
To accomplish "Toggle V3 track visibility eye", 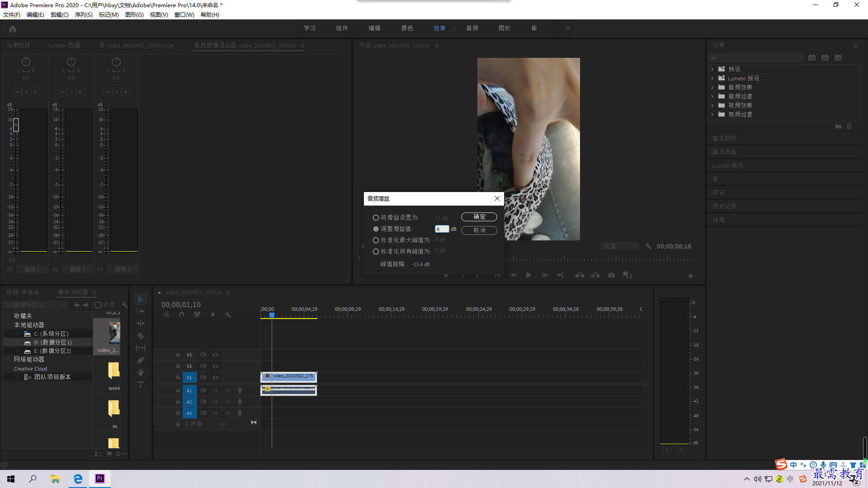I will pyautogui.click(x=216, y=355).
